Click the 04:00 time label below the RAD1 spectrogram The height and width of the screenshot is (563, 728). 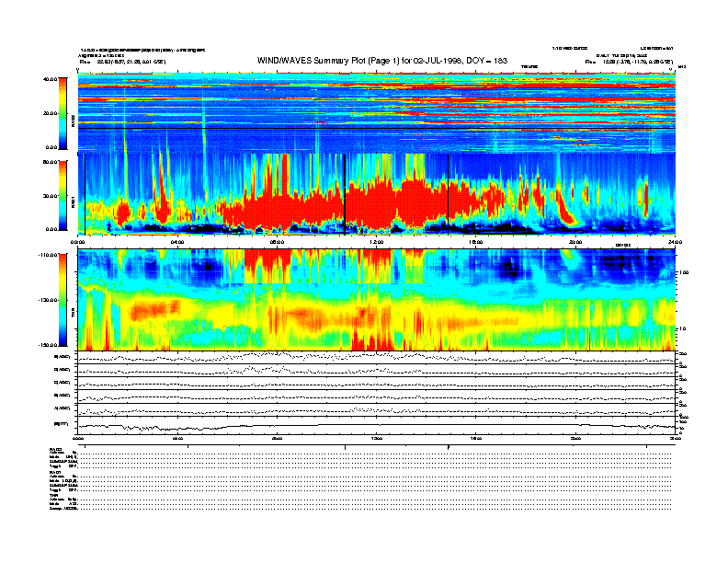177,242
